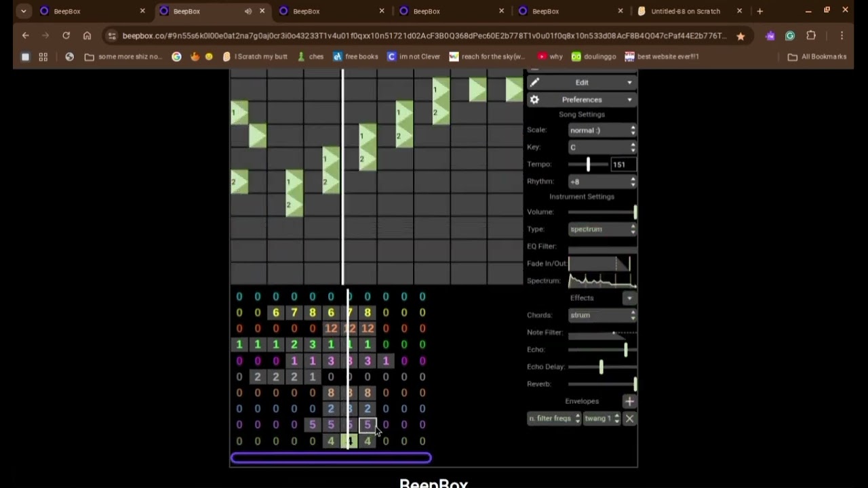This screenshot has width=868, height=488.
Task: Click the Reverb slider
Action: (x=602, y=384)
